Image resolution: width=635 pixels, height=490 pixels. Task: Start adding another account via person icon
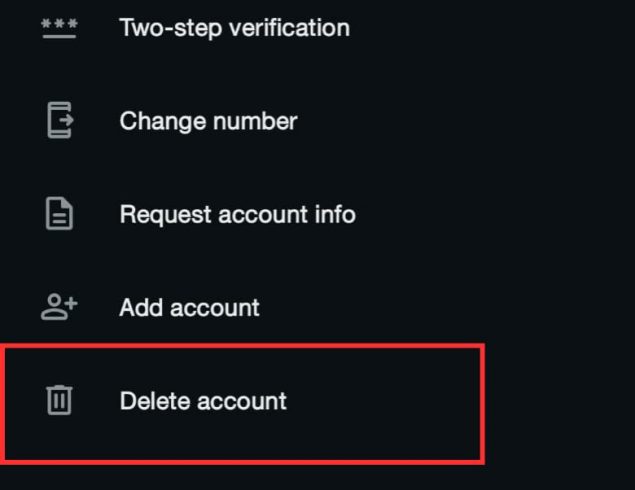59,307
